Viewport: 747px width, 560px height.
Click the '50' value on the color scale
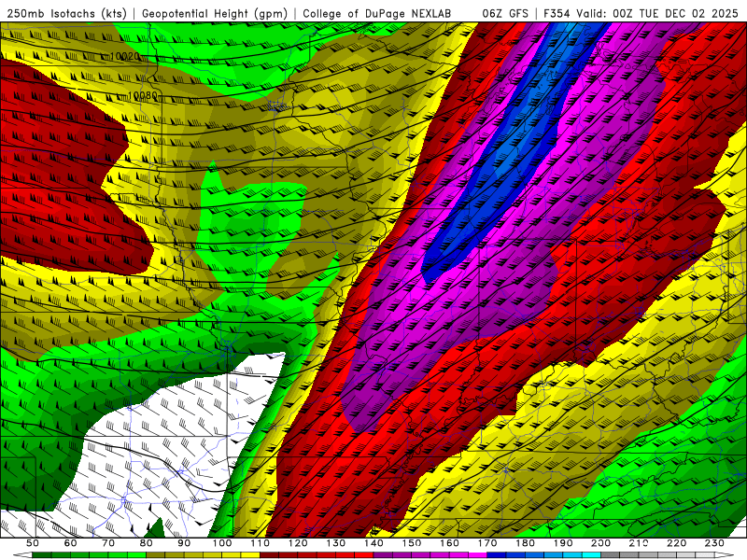coord(33,543)
